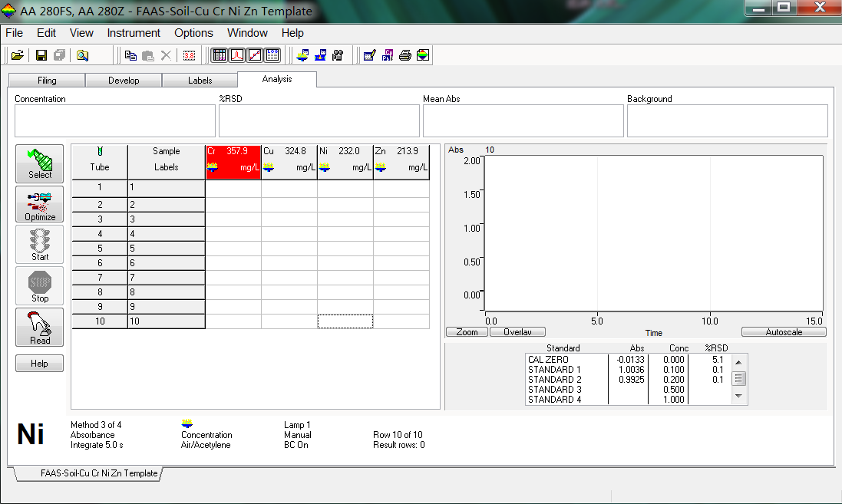Select the Zn 213.9 column header
The height and width of the screenshot is (504, 842).
[x=401, y=160]
